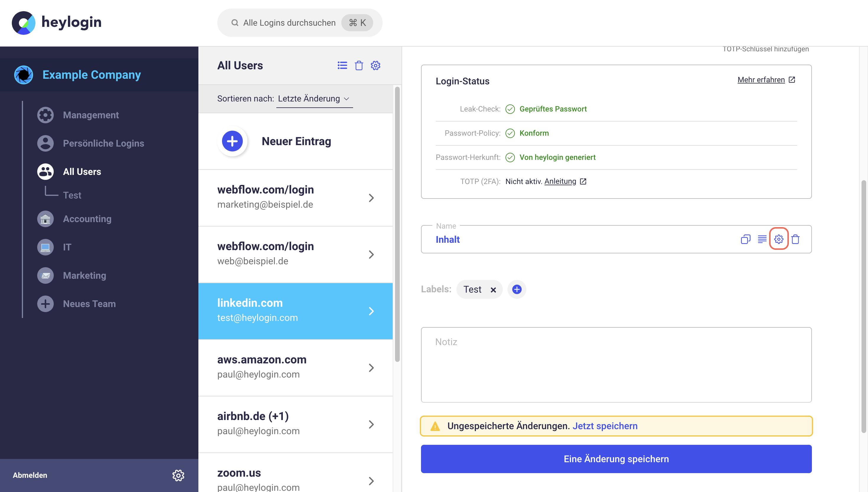Add a new label with plus icon
The image size is (868, 492).
coord(517,289)
